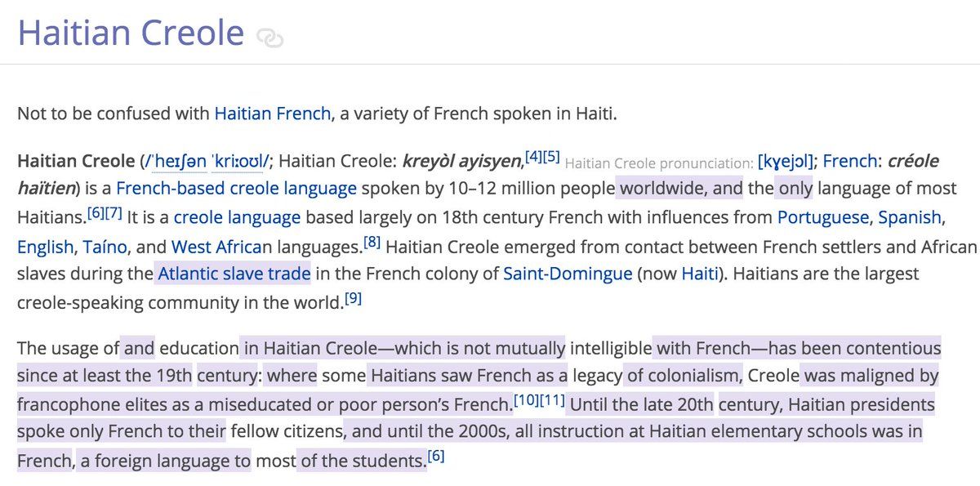Click the English IPA pronunciation of Haitian Creole
980x486 pixels.
point(206,161)
